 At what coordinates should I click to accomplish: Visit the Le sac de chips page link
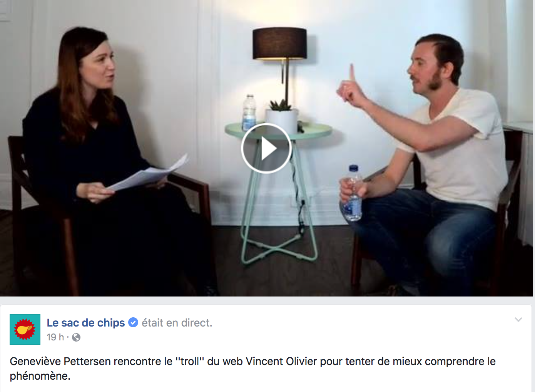point(86,323)
